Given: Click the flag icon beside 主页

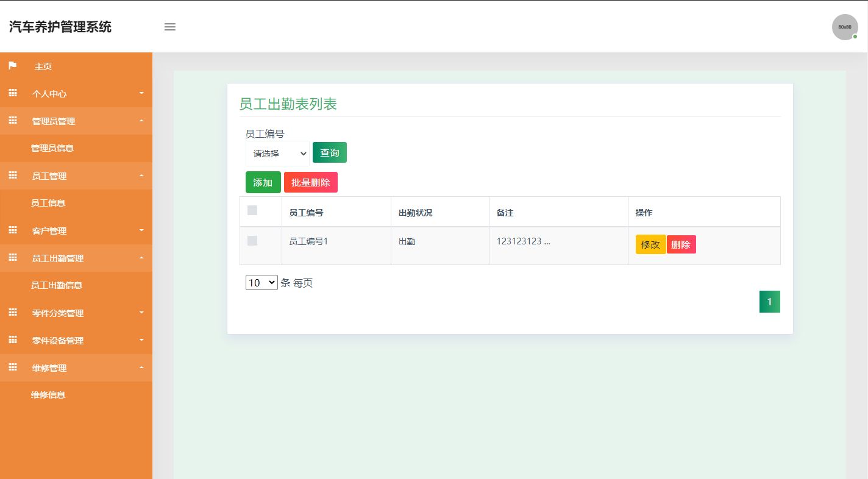Looking at the screenshot, I should tap(12, 66).
